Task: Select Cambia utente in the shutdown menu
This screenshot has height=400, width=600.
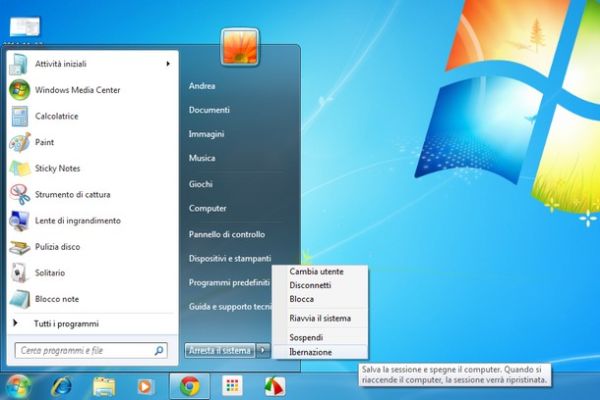Action: (315, 271)
